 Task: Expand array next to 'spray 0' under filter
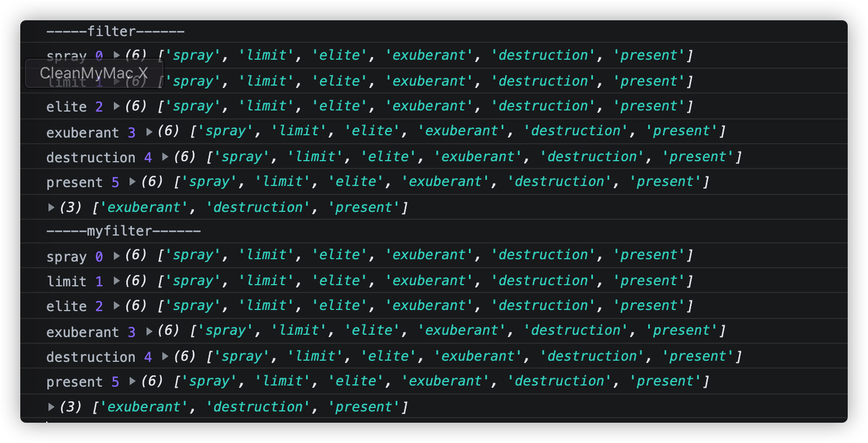point(117,55)
